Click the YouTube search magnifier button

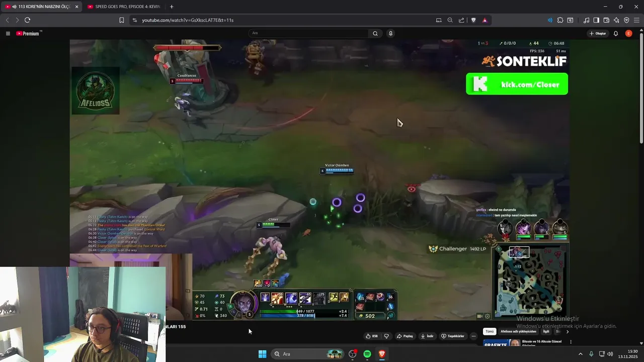coord(375,33)
